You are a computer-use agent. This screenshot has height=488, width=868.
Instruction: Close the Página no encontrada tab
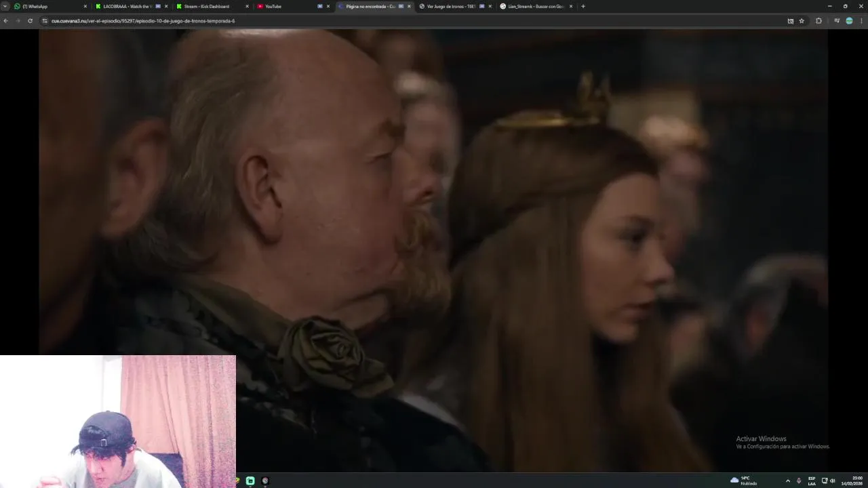(x=409, y=6)
